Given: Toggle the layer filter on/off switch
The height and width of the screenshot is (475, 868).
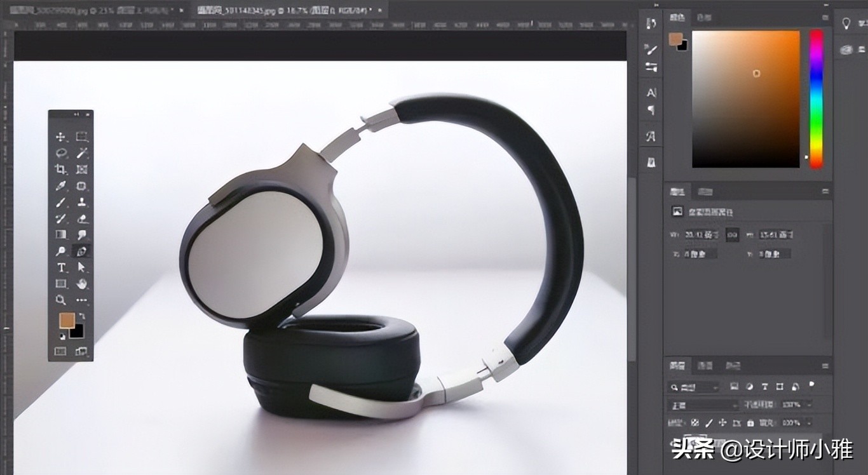Looking at the screenshot, I should click(811, 385).
